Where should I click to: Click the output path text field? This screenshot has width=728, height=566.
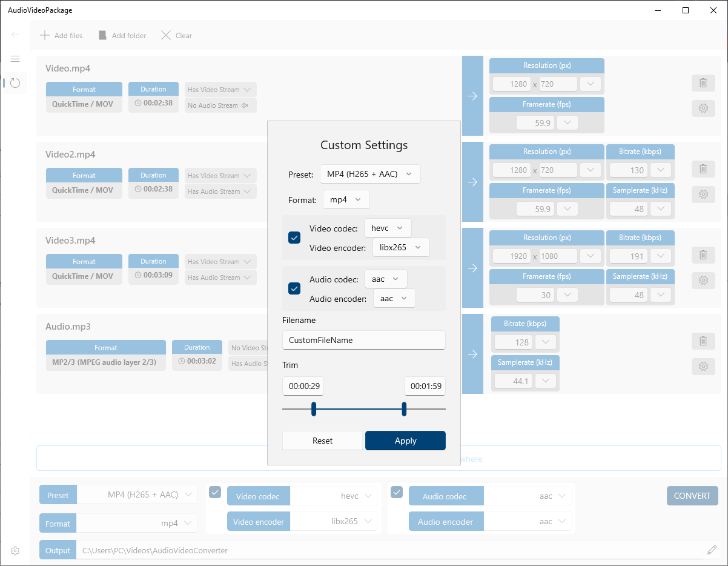(x=391, y=550)
